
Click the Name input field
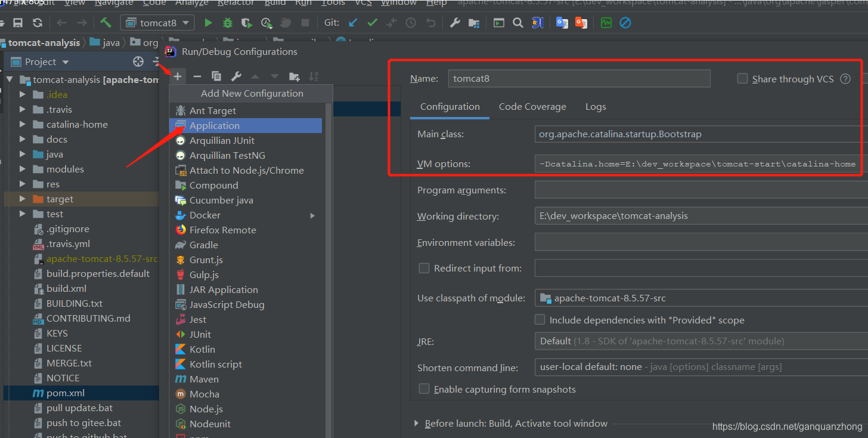tap(579, 78)
